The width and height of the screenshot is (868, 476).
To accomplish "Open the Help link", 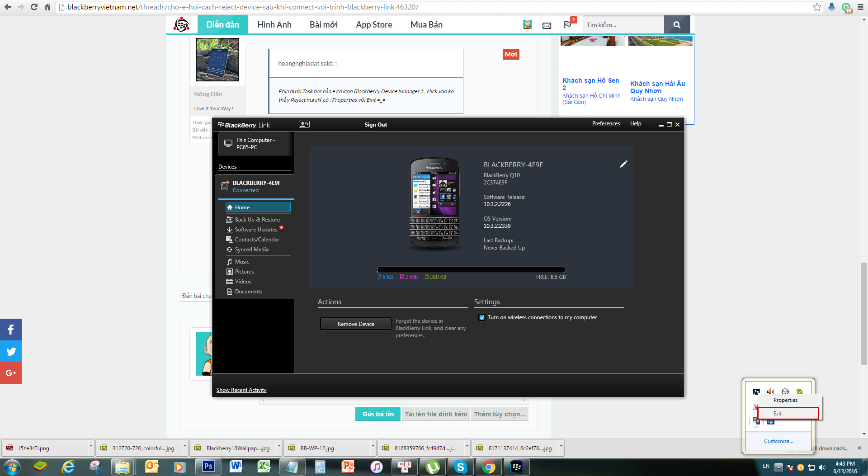I will click(x=636, y=123).
